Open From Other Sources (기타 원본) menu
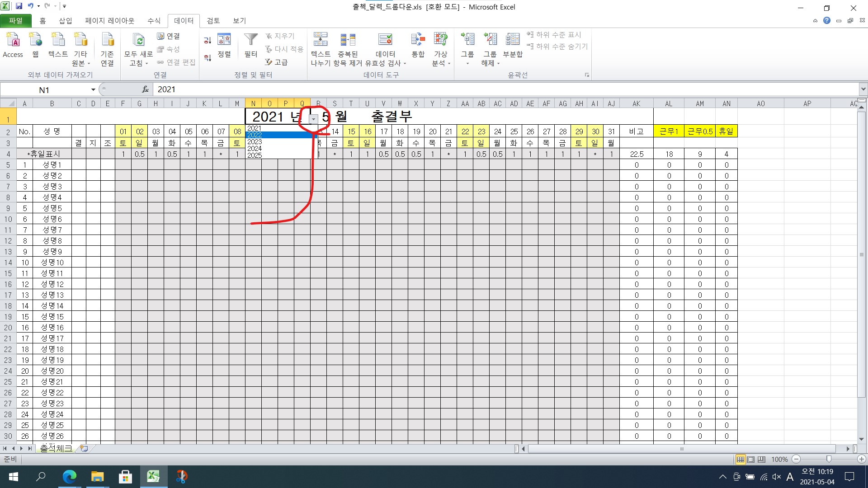The width and height of the screenshot is (868, 488). click(81, 49)
